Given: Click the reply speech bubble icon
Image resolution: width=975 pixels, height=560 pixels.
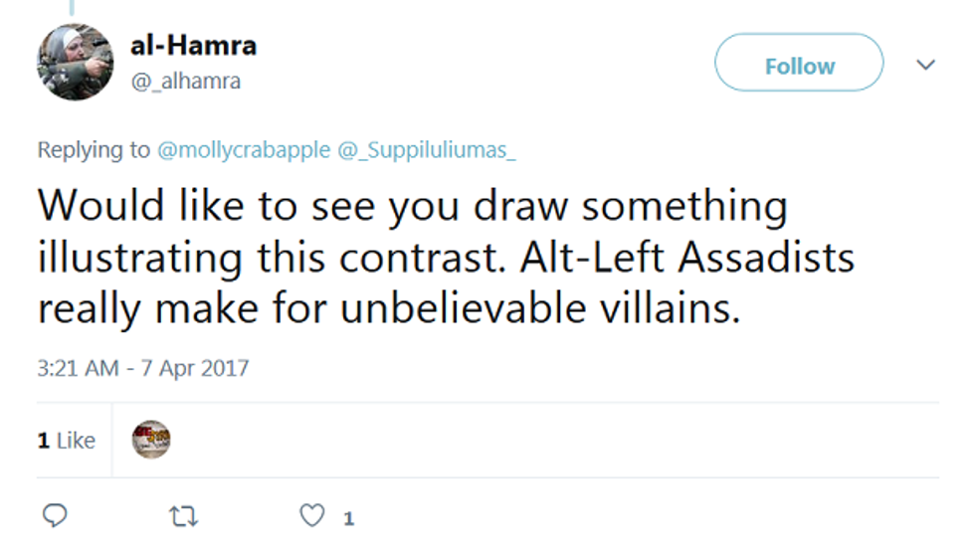Looking at the screenshot, I should (x=56, y=516).
